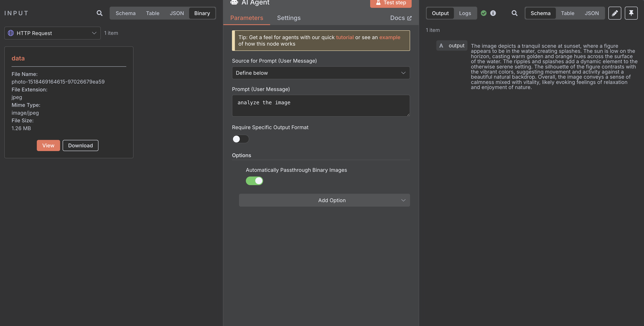Click the data binary heading
The height and width of the screenshot is (326, 644).
point(18,58)
